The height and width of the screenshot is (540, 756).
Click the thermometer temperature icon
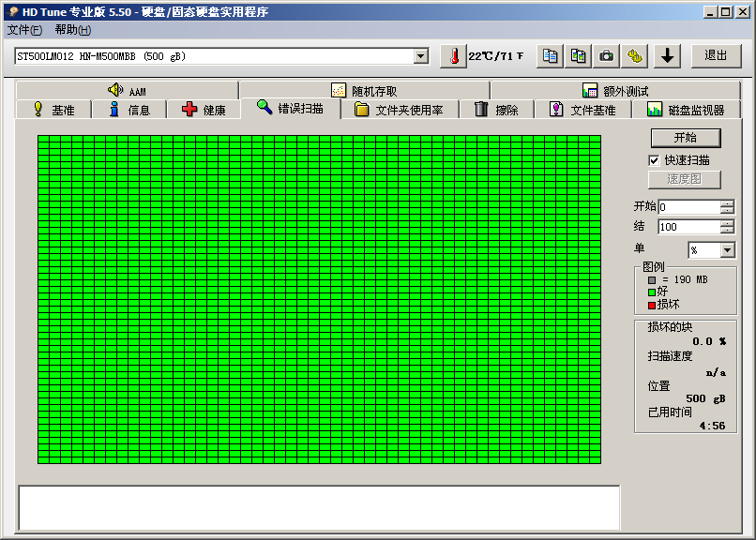(453, 56)
